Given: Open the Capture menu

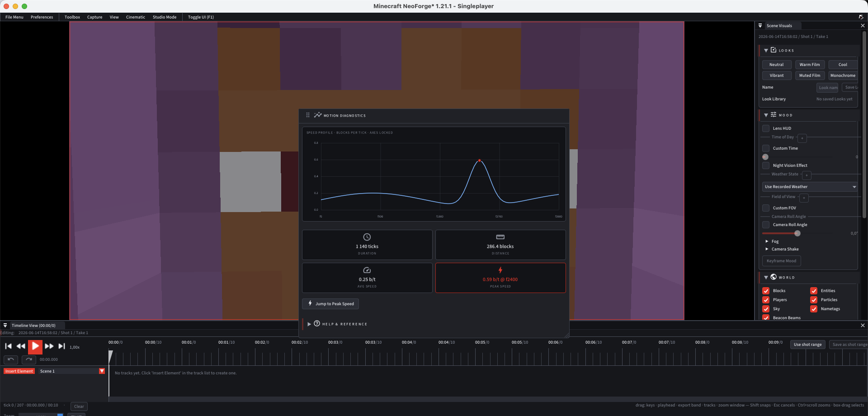Looking at the screenshot, I should (94, 17).
